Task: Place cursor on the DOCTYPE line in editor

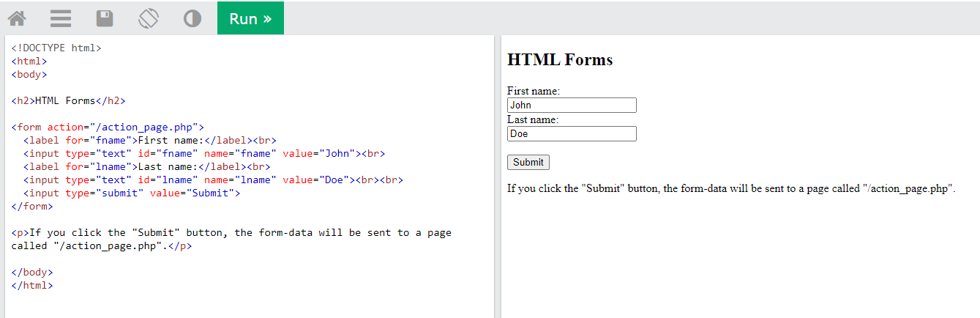Action: click(56, 48)
